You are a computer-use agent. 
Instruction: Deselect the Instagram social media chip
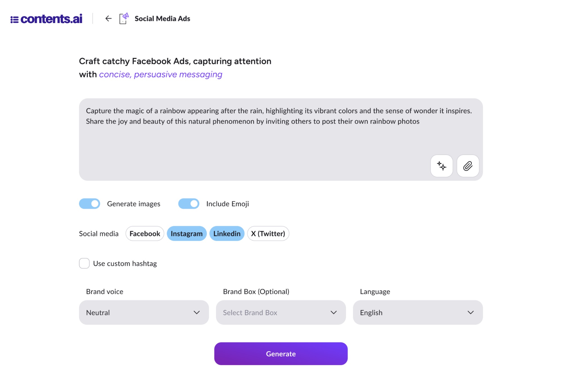click(x=187, y=234)
